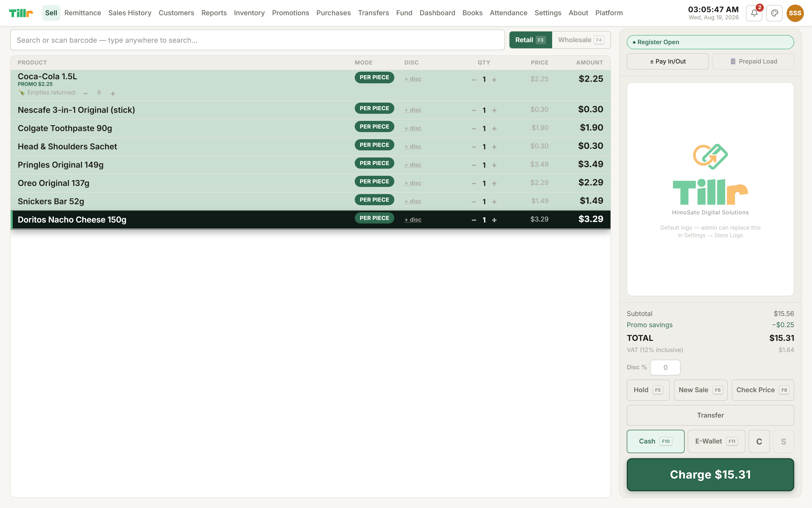
Task: Decrease quantity for Nescafe 3-in-1 Original
Action: pyautogui.click(x=474, y=110)
